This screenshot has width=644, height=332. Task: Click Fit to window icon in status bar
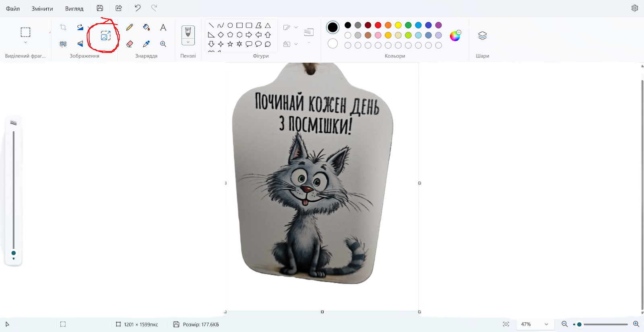506,324
